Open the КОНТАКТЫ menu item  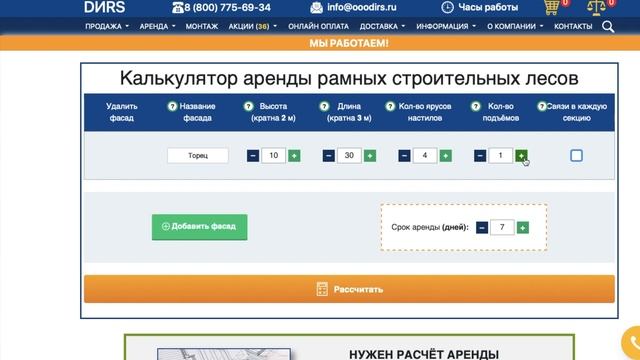click(x=573, y=26)
